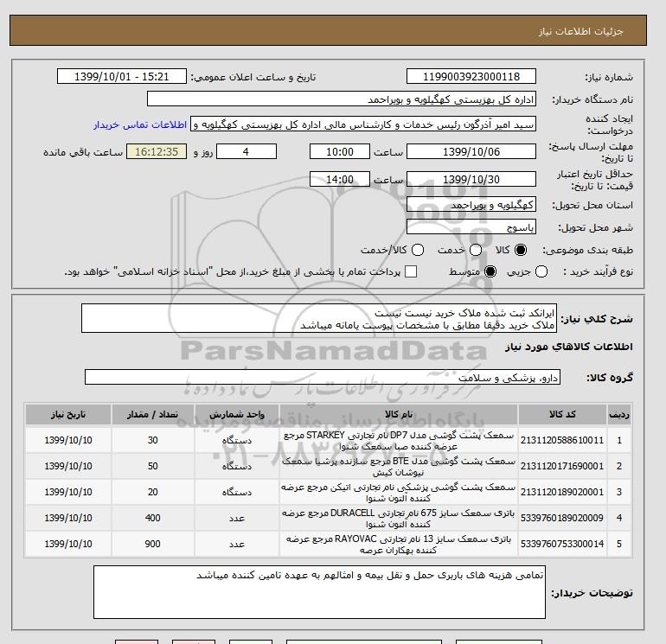Click the نام کالا column header

coord(399,414)
